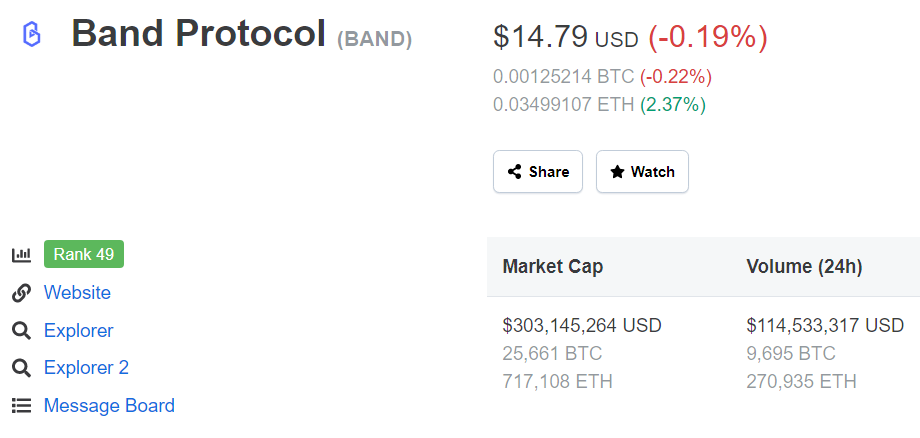This screenshot has width=920, height=438.
Task: Click the Band Protocol title text
Action: [x=198, y=33]
